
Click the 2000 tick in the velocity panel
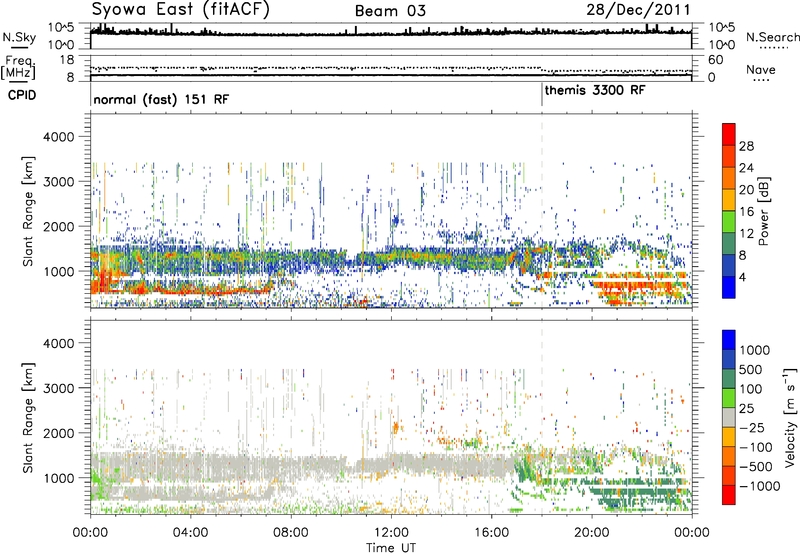(x=58, y=433)
